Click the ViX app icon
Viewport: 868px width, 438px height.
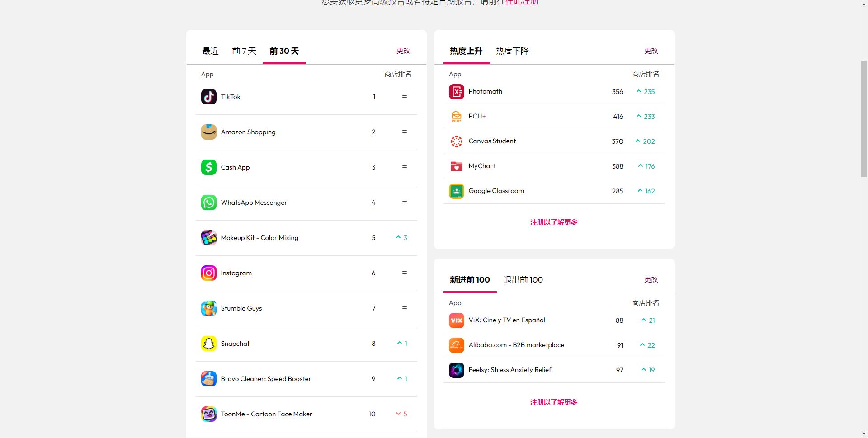point(456,320)
